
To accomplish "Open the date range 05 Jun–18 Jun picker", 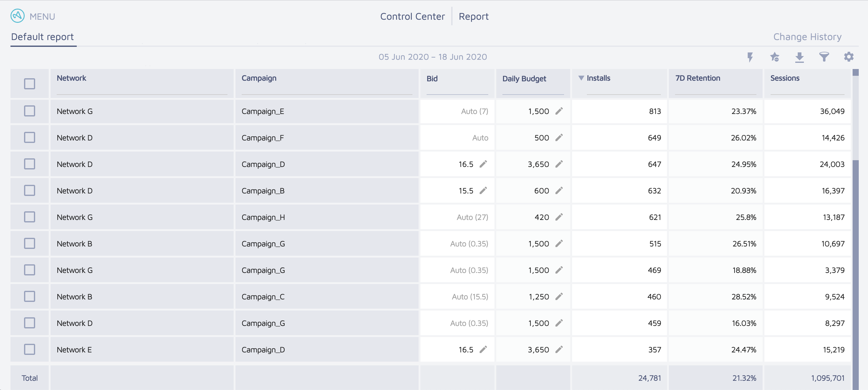I will 433,57.
